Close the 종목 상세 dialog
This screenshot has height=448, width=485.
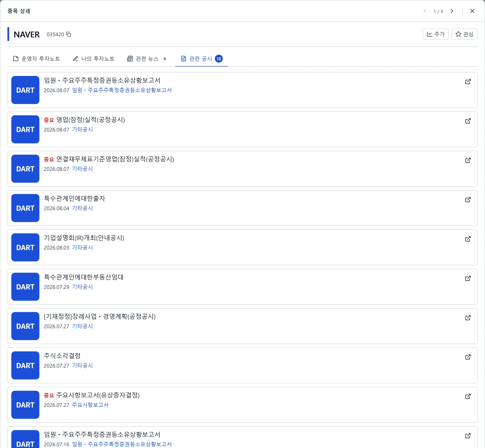(472, 11)
